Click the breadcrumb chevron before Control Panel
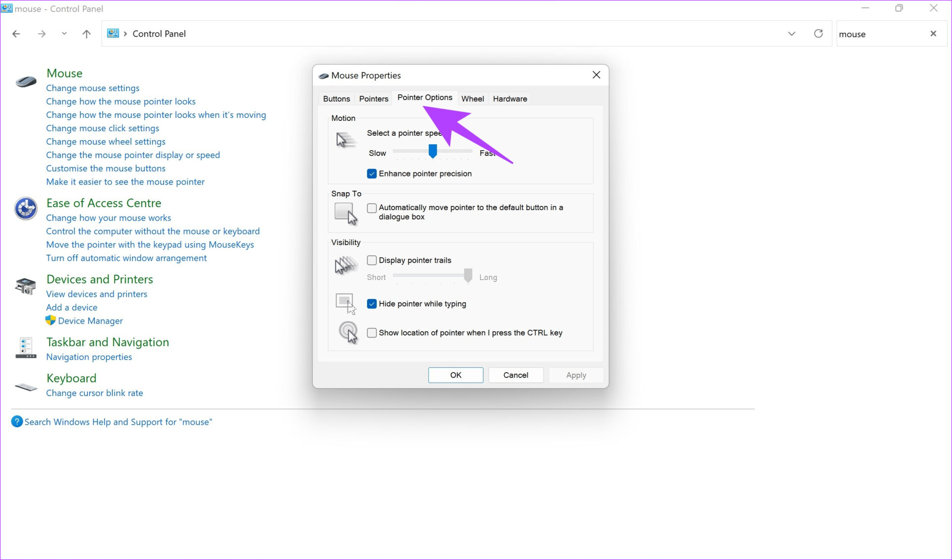The image size is (952, 560). (125, 34)
